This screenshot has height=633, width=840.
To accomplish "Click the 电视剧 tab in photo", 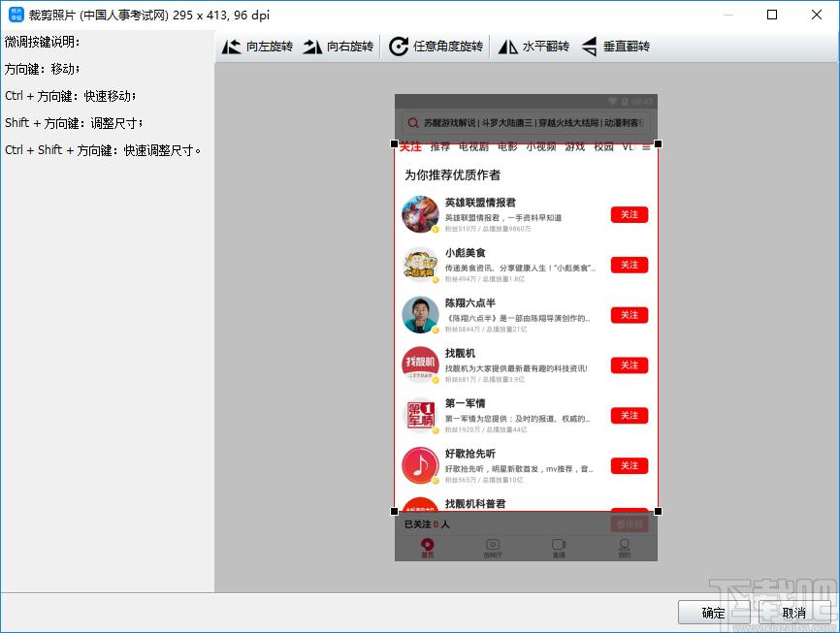I will click(x=473, y=146).
